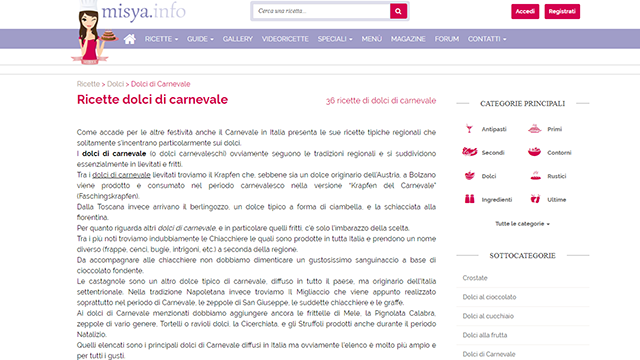Open Rustici category icon
This screenshot has height=360, width=640.
coord(535,176)
